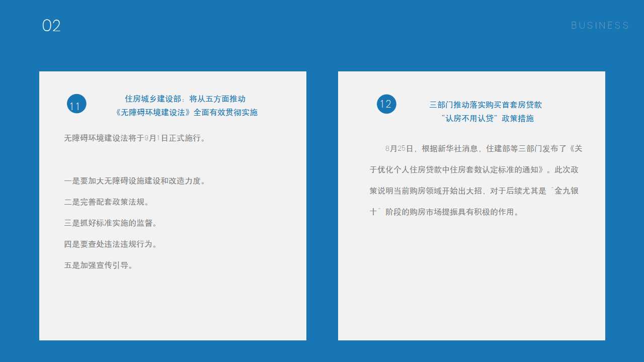Click the BUSINESS label in the header
The height and width of the screenshot is (362, 644).
(600, 26)
